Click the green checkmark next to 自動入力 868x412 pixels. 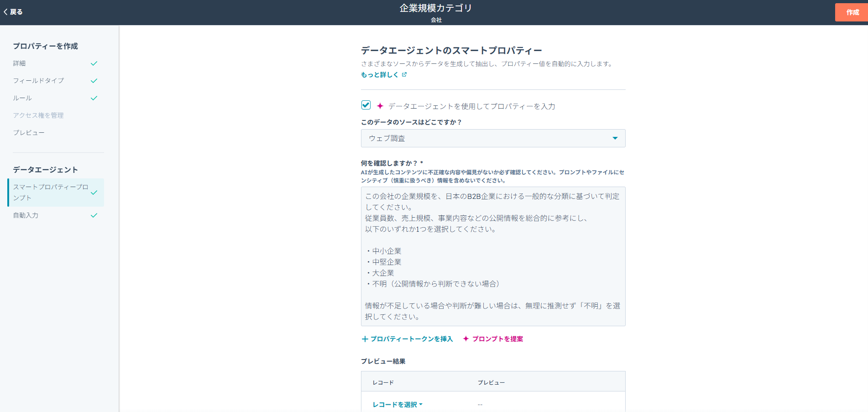click(94, 215)
